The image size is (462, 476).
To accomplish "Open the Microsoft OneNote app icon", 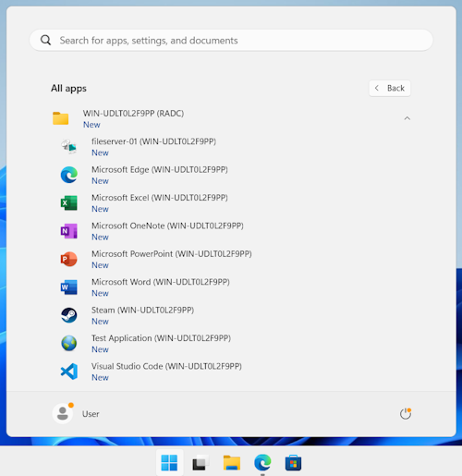I will tap(68, 231).
